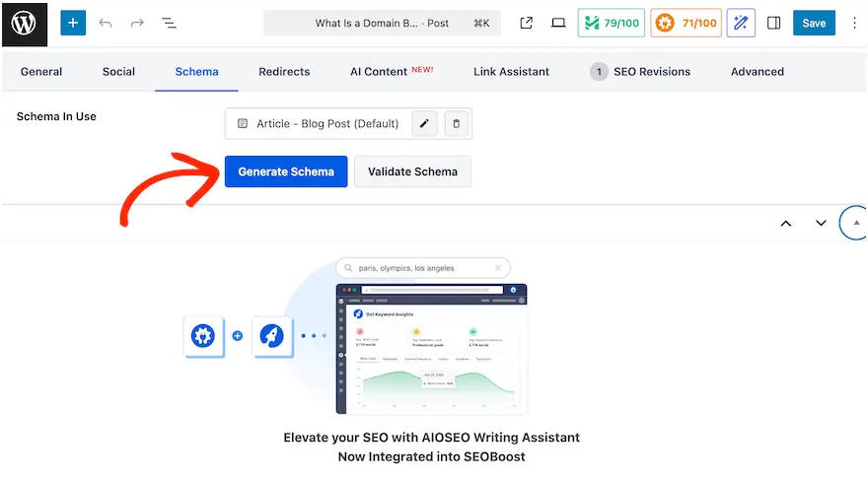The height and width of the screenshot is (480, 868).
Task: Open the block inserter plus button
Action: click(x=73, y=24)
